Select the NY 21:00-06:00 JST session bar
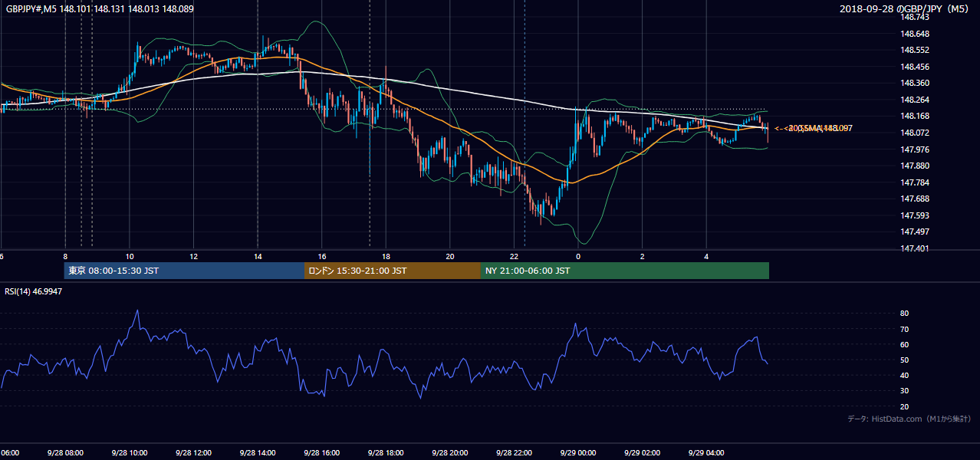980x460 pixels. click(x=625, y=271)
